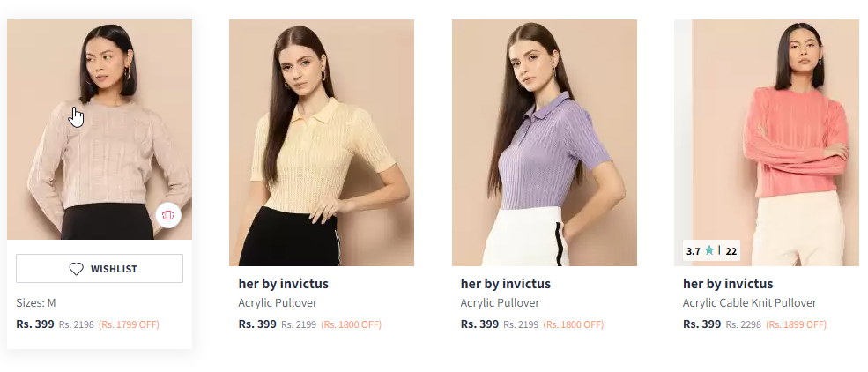The width and height of the screenshot is (868, 372).
Task: Select the Acrylic Cable Knit Pullover title
Action: click(x=750, y=303)
